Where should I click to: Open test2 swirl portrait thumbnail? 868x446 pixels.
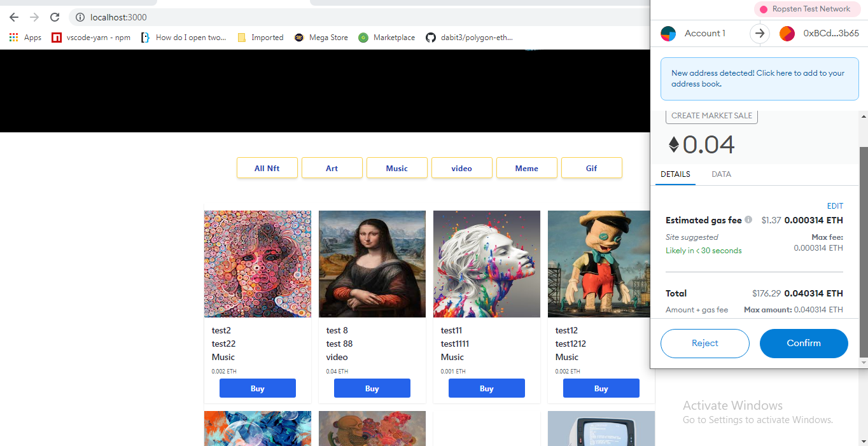click(258, 264)
